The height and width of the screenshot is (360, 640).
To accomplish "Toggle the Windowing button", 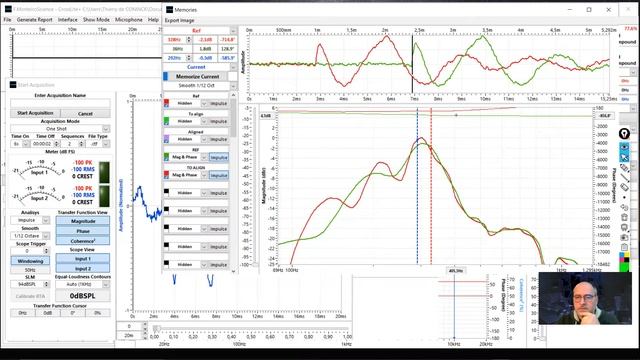I will [x=30, y=261].
